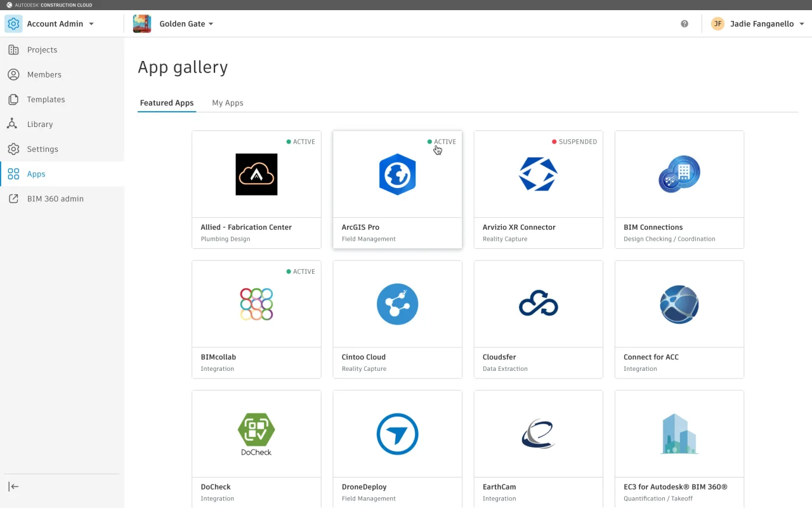812x508 pixels.
Task: Open Settings in the sidebar
Action: pyautogui.click(x=62, y=149)
